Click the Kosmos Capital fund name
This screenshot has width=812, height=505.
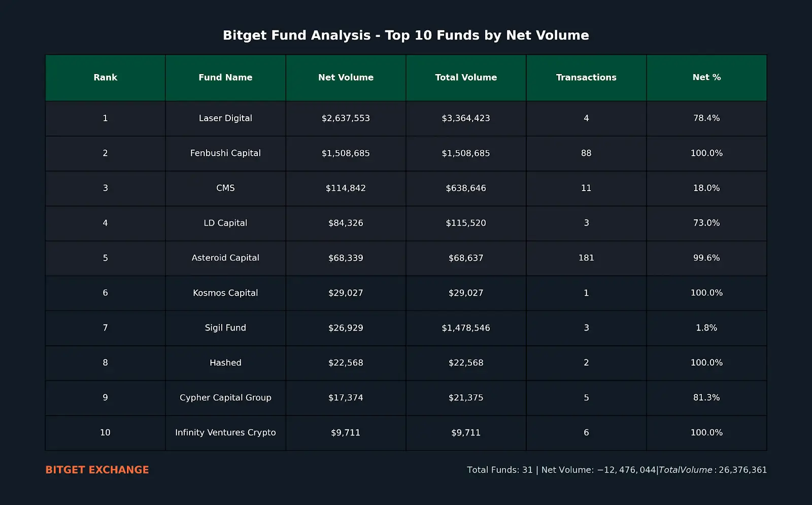click(x=225, y=293)
